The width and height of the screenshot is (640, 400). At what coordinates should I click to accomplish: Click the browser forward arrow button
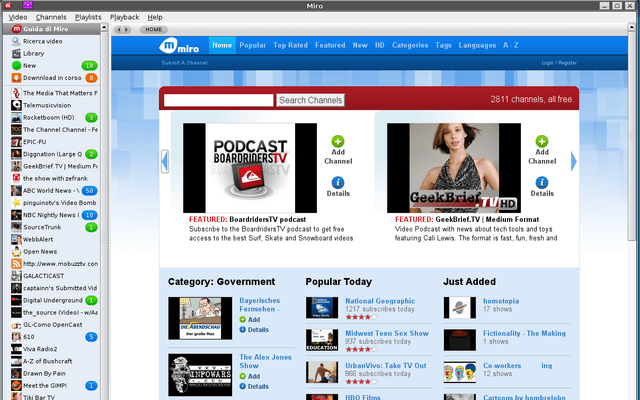(x=127, y=29)
